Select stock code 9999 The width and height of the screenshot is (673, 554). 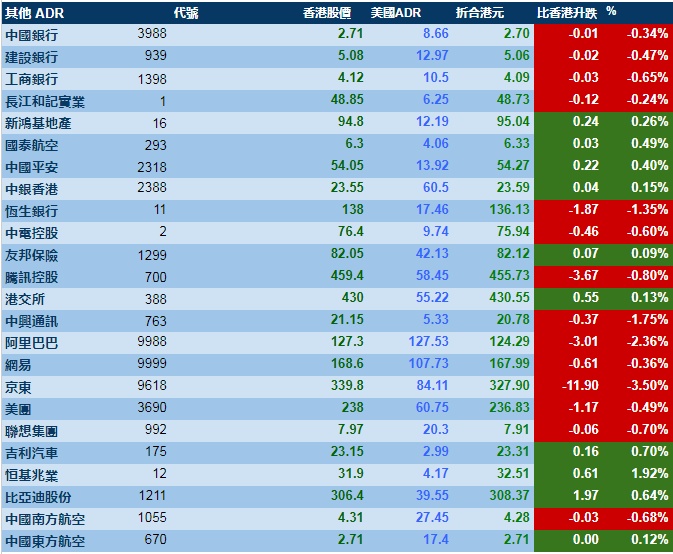[152, 363]
